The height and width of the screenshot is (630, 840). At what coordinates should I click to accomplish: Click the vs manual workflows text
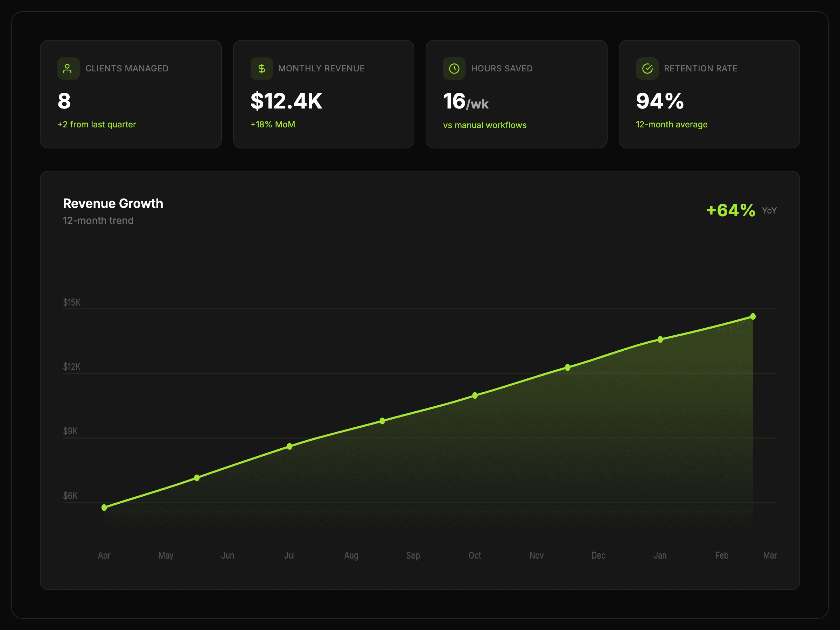pos(484,125)
